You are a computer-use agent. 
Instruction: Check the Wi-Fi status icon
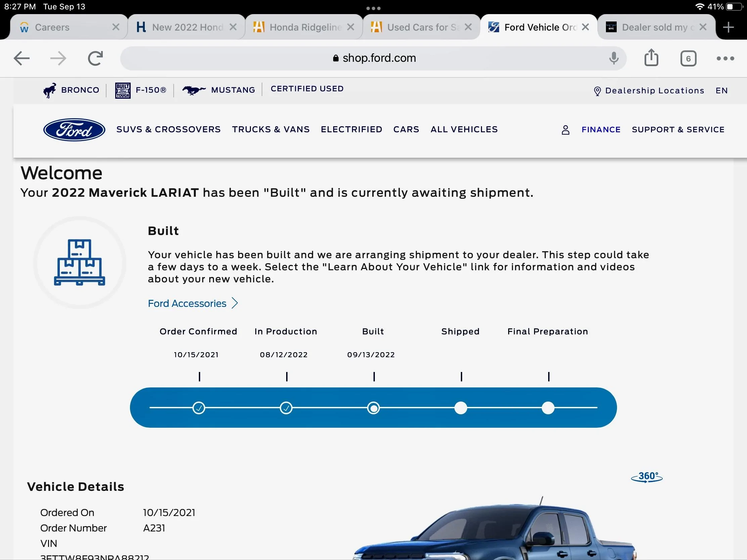pos(700,7)
